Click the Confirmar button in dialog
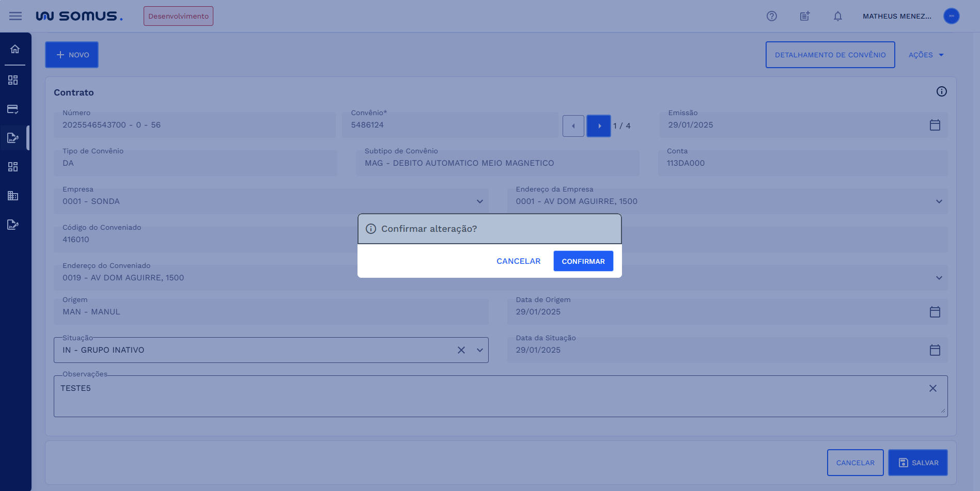Viewport: 980px width, 491px height. click(583, 261)
